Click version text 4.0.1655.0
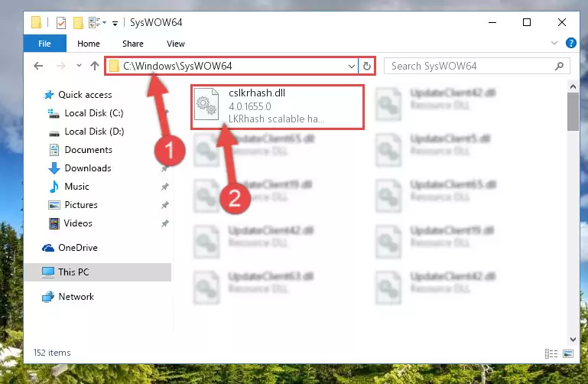Screen dimensions: 588x384 coord(250,106)
